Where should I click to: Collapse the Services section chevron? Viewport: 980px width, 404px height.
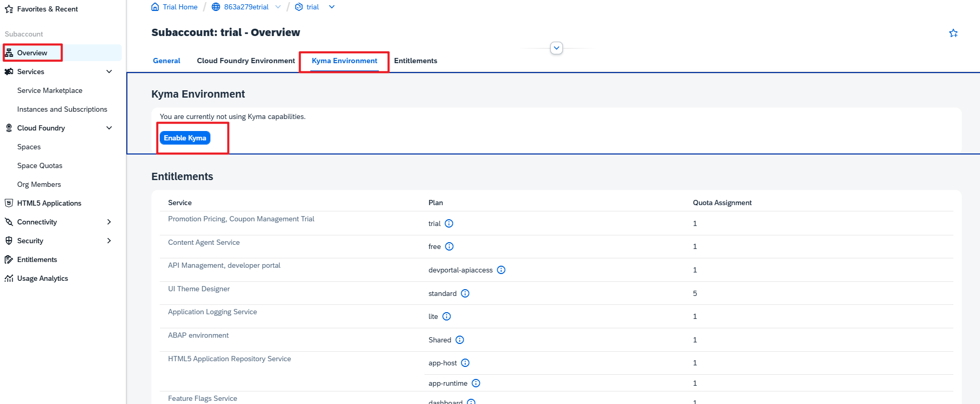click(x=109, y=72)
